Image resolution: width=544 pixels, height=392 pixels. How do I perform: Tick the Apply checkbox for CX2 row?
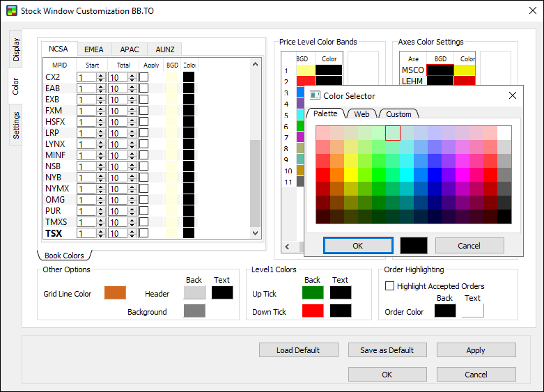point(143,77)
